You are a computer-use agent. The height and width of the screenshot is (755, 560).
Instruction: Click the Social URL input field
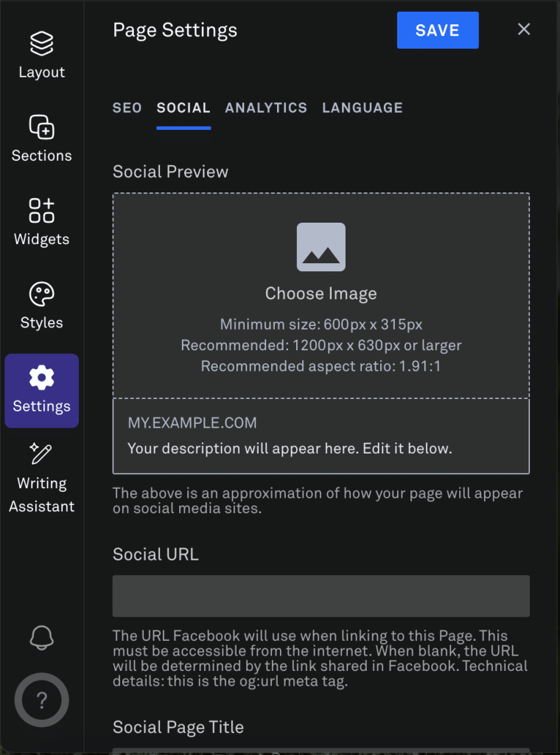coord(321,596)
